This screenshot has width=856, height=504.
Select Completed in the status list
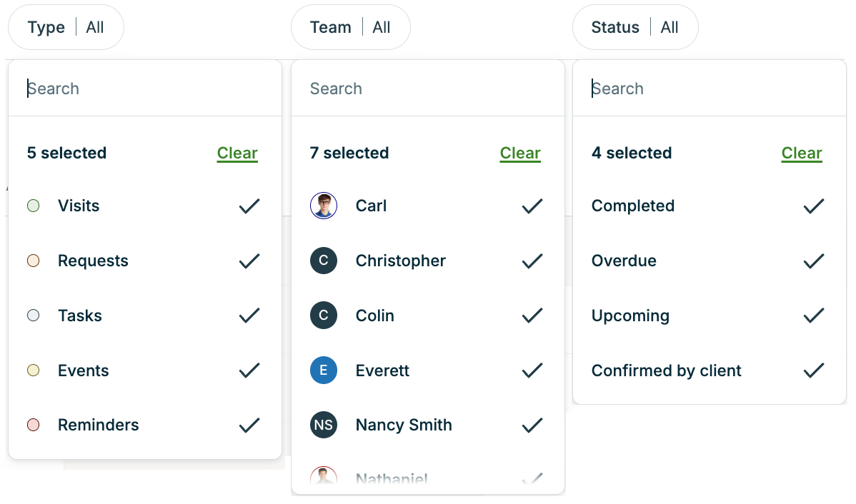coord(633,206)
